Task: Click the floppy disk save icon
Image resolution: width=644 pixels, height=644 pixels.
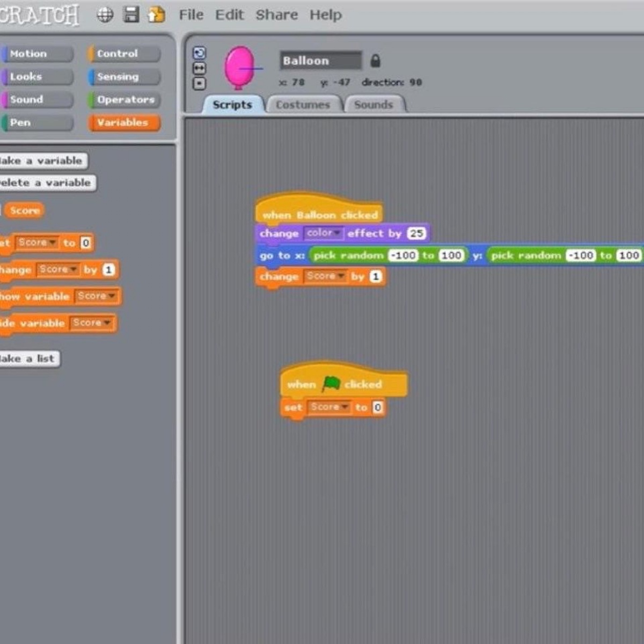Action: point(131,15)
